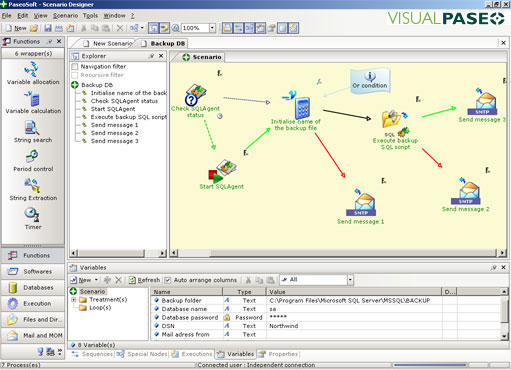
Task: Open File menu
Action: pos(6,16)
